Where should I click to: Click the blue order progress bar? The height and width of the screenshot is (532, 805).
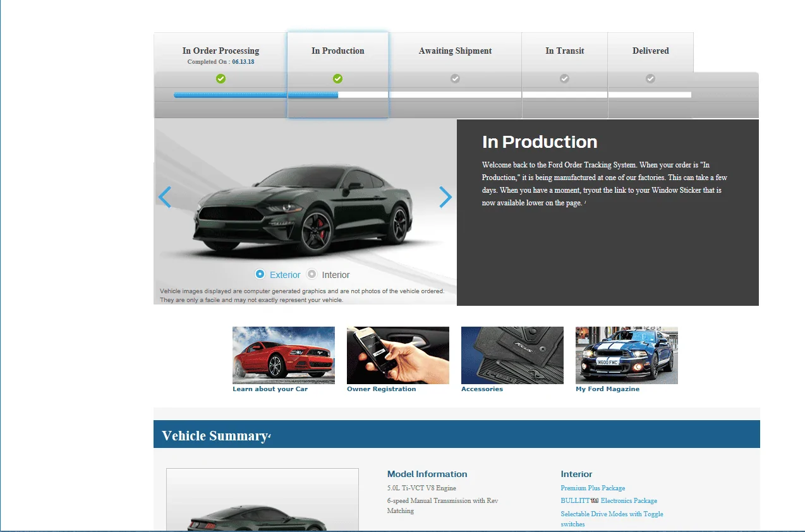[x=256, y=95]
